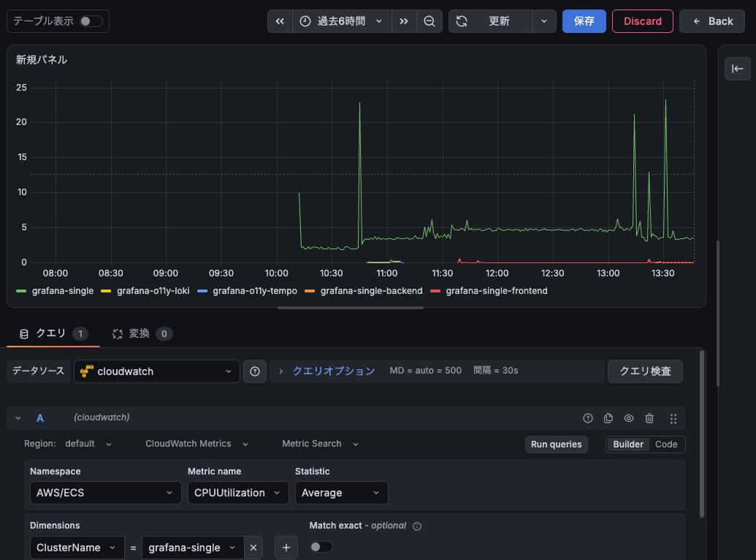Open the AWS/ECS Namespace dropdown
Screen dimensions: 756x560
[x=106, y=493]
